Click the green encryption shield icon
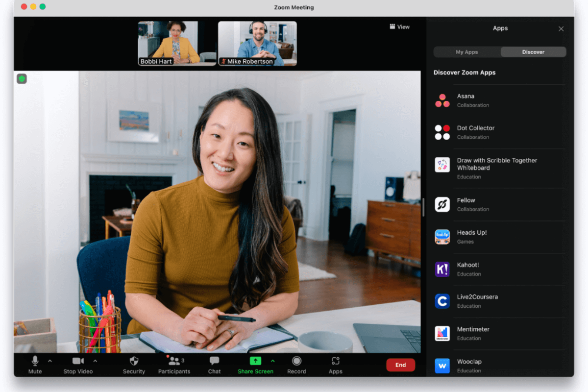This screenshot has height=392, width=588. point(22,79)
